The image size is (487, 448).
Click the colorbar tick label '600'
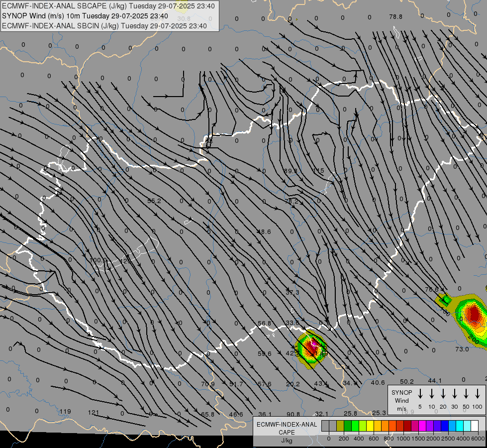coord(374,439)
